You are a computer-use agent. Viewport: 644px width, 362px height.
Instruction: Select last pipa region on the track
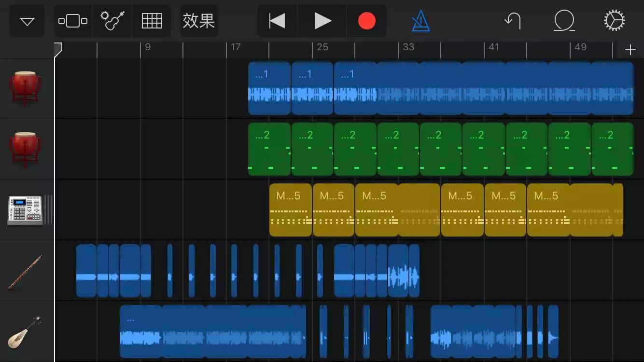tap(553, 332)
